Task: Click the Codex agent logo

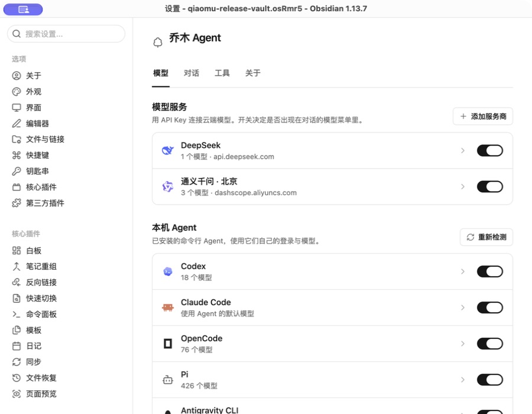Action: 168,271
